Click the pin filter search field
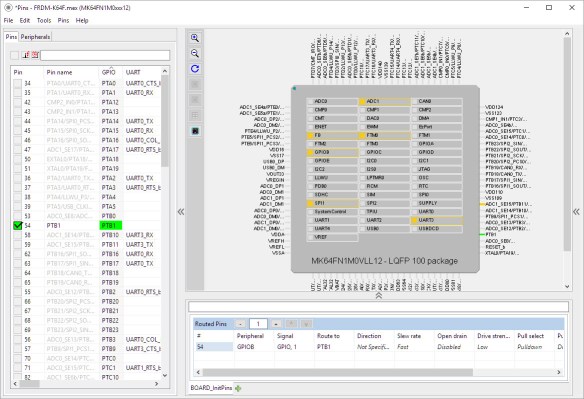Screen dimensions: 584x399 pyautogui.click(x=105, y=55)
